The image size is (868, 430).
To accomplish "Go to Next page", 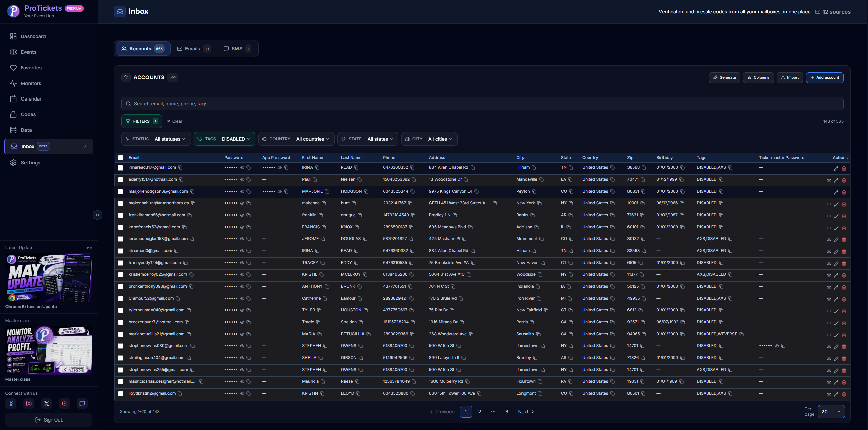I will 526,412.
